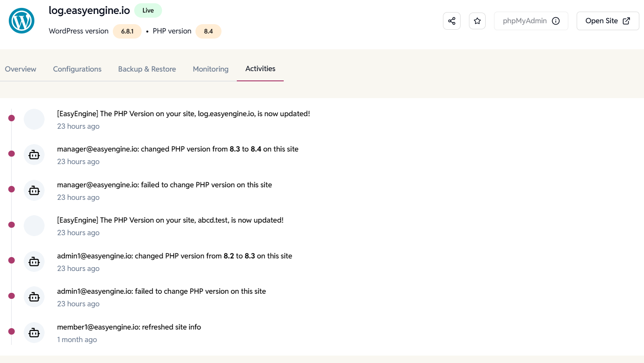
Task: Click the Live status badge
Action: (x=148, y=10)
